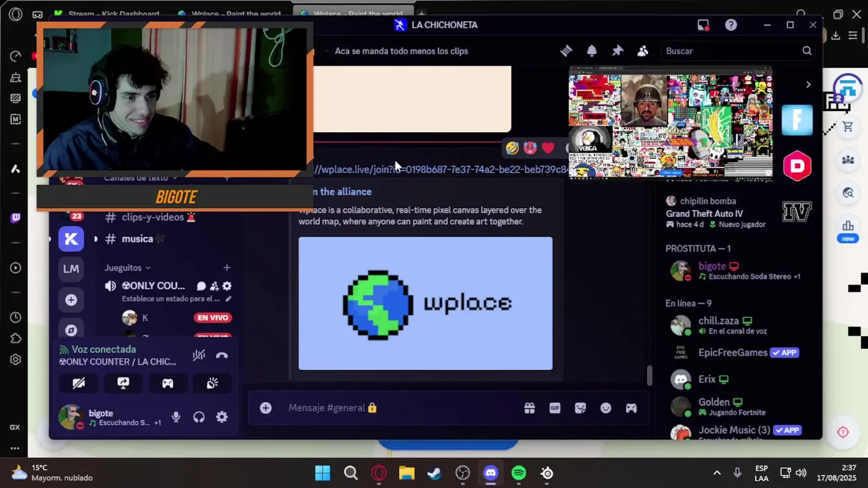Expand activity panel right chevron
868x488 pixels.
808,85
